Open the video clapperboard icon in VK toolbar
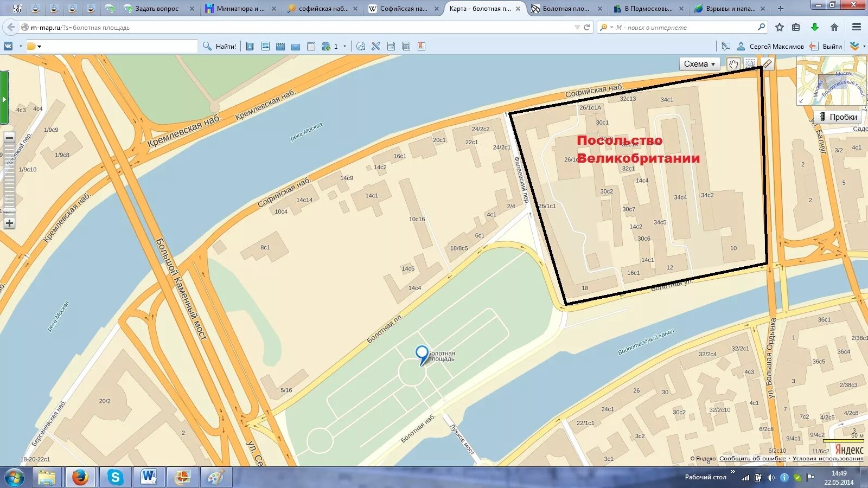Image resolution: width=868 pixels, height=488 pixels. click(280, 46)
